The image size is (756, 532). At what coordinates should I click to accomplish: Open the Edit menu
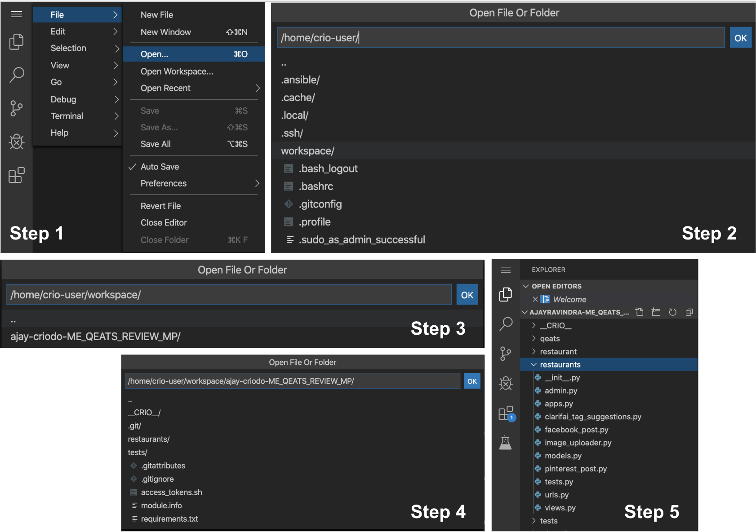coord(77,31)
